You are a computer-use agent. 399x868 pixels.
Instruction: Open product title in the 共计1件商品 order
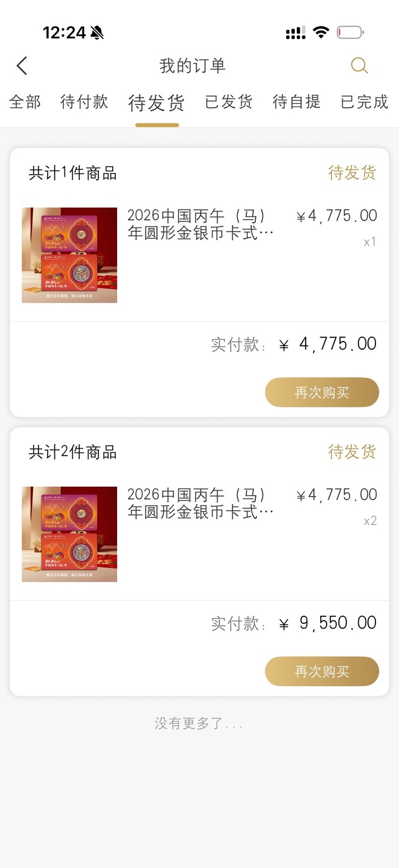199,224
